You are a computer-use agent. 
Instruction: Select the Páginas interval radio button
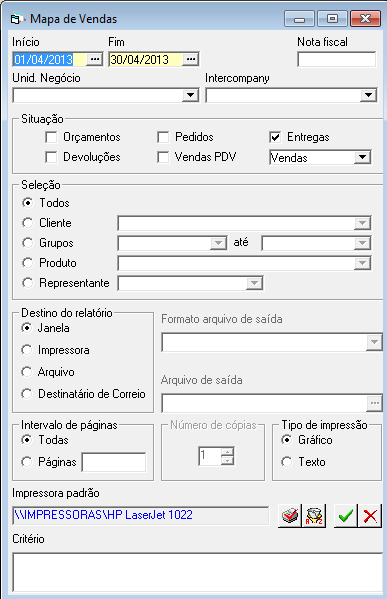point(27,462)
